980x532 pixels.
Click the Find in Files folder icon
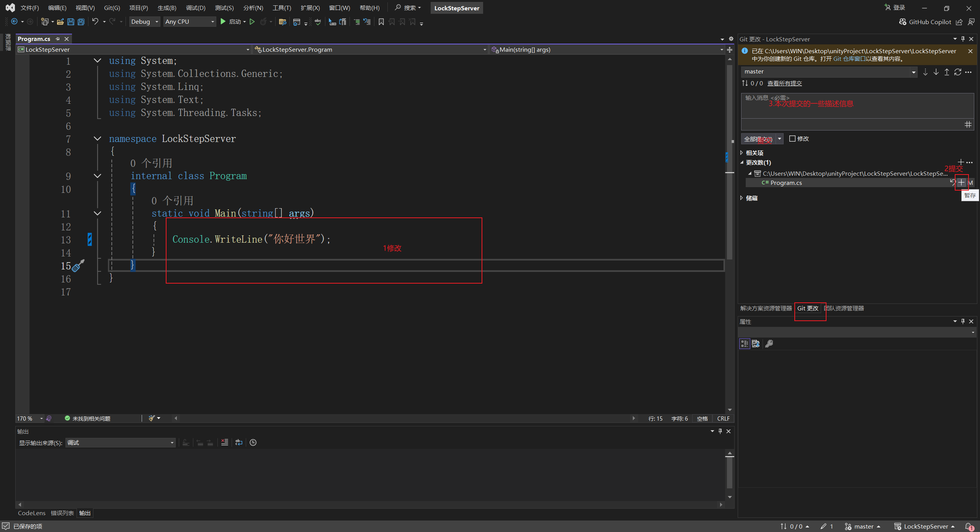[x=283, y=22]
